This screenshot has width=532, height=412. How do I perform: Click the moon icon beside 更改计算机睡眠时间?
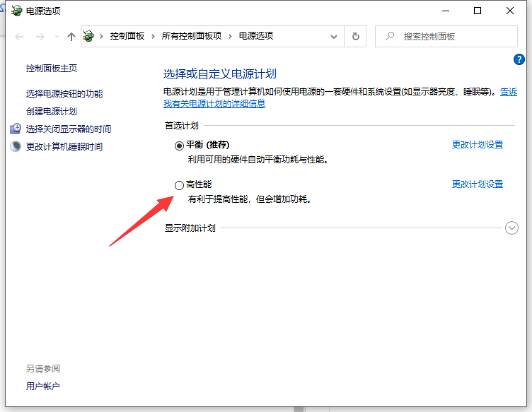point(16,146)
